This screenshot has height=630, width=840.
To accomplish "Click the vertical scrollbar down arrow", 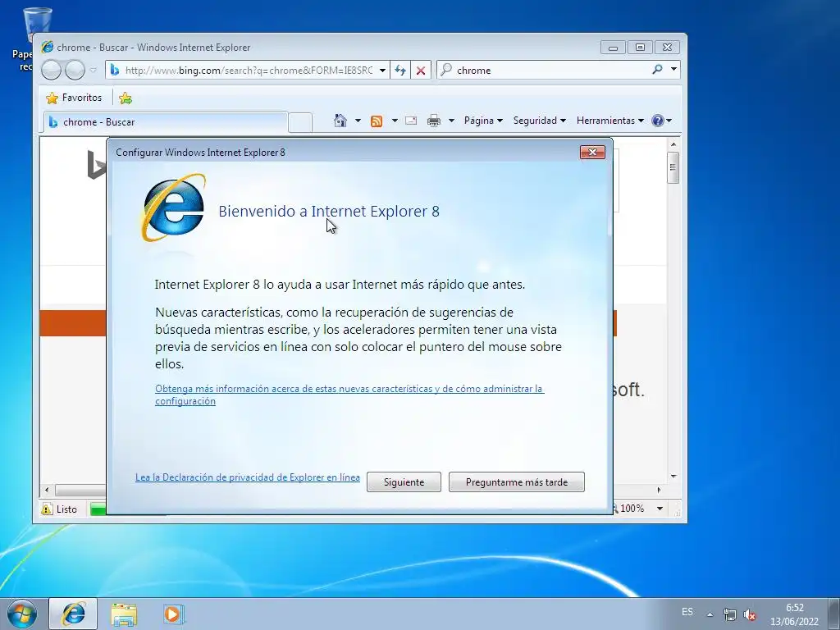I will tap(673, 477).
